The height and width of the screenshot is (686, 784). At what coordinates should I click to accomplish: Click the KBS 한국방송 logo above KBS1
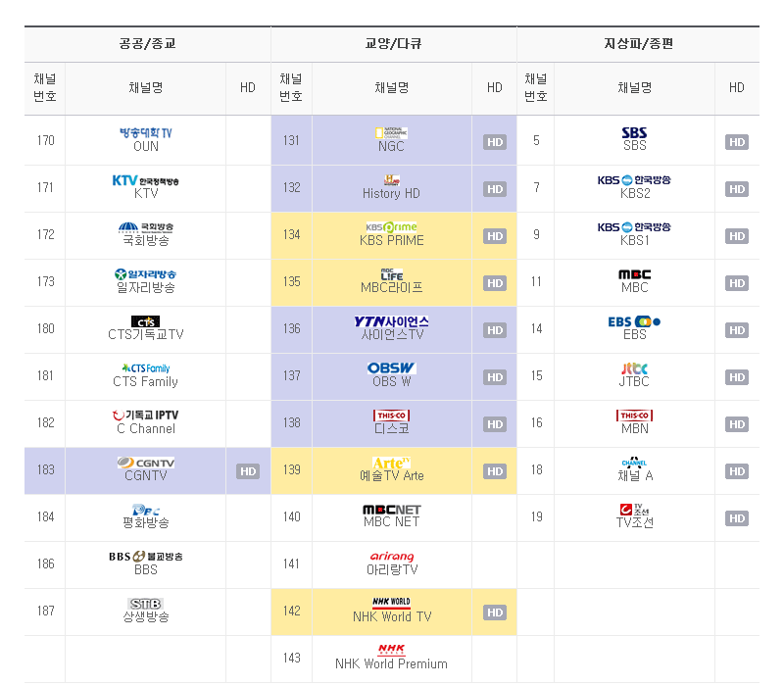(634, 227)
